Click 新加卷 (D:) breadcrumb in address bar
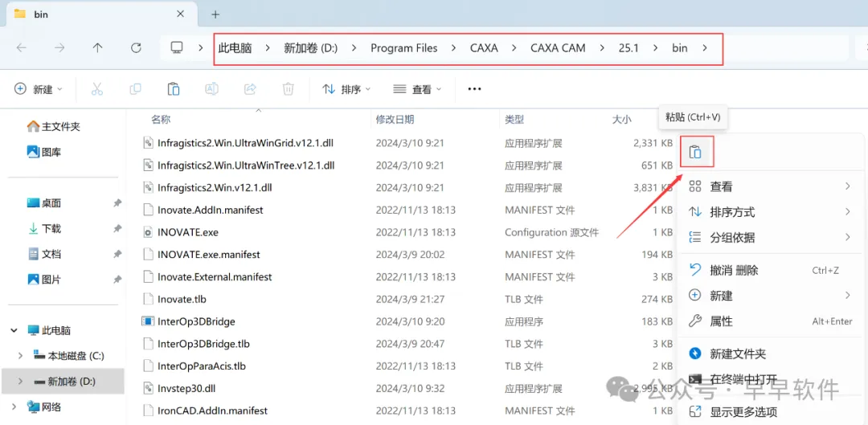 [310, 48]
